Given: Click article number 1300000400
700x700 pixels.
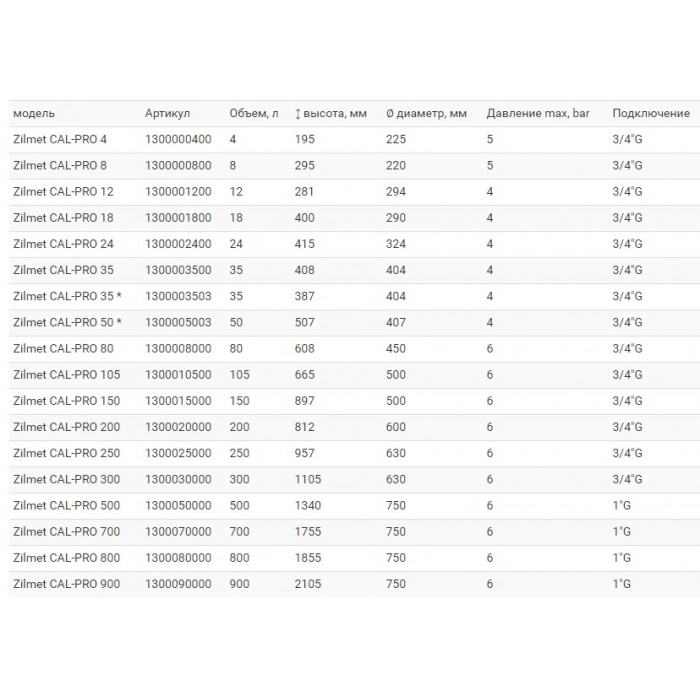Looking at the screenshot, I should [178, 139].
